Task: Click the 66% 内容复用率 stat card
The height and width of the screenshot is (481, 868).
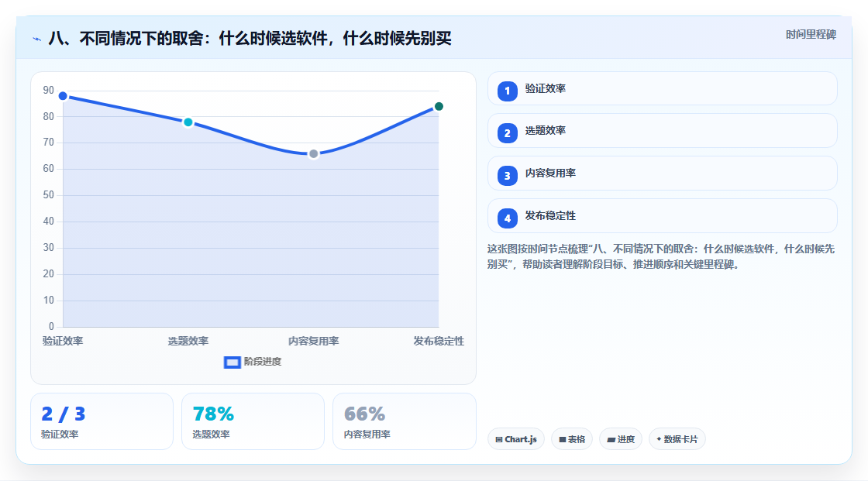Action: pyautogui.click(x=404, y=421)
